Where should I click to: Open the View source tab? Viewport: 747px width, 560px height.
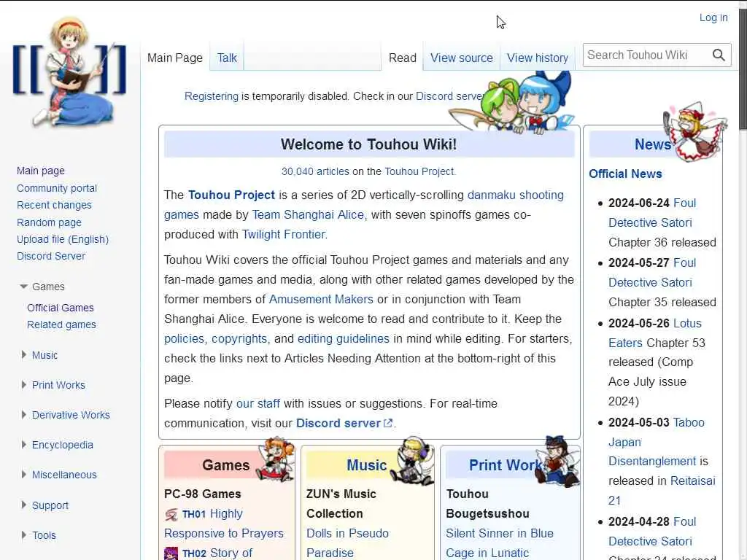pyautogui.click(x=462, y=58)
